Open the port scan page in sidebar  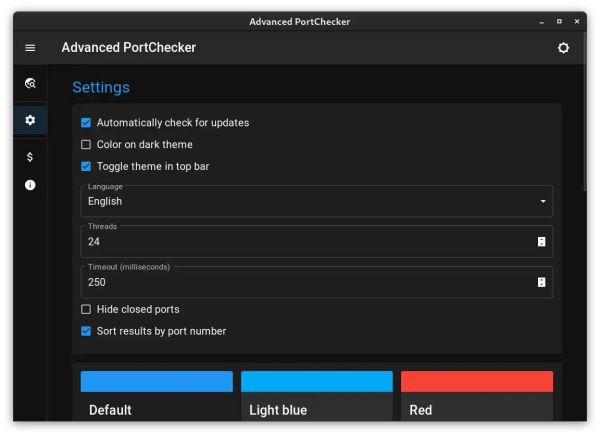point(30,84)
